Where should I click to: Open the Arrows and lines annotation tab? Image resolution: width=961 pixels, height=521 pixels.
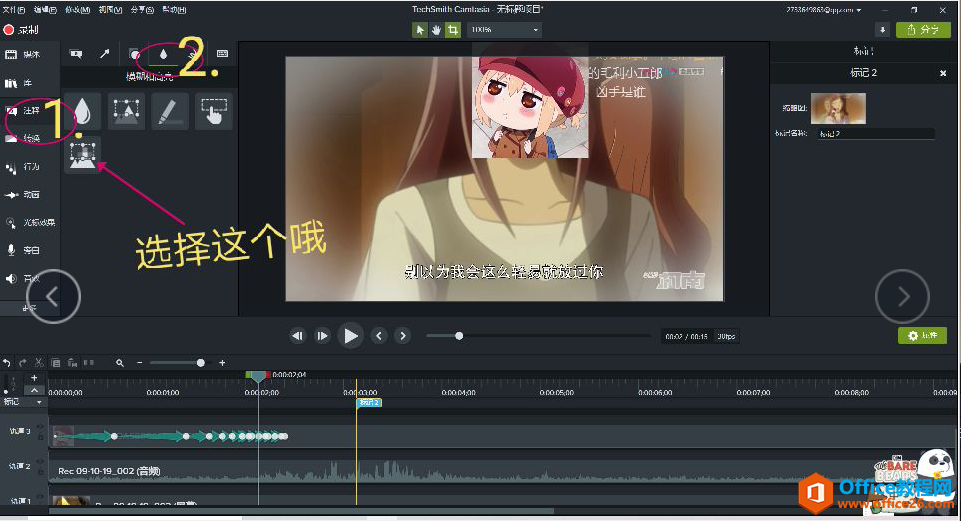coord(105,54)
